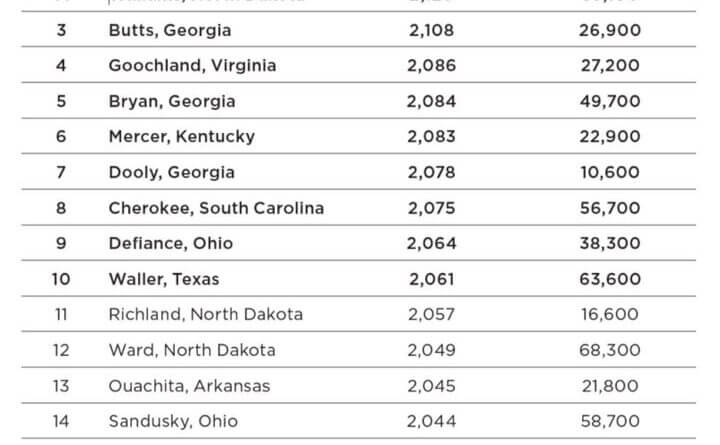Click Ward, North Dakota county name
This screenshot has width=720, height=445.
click(192, 350)
